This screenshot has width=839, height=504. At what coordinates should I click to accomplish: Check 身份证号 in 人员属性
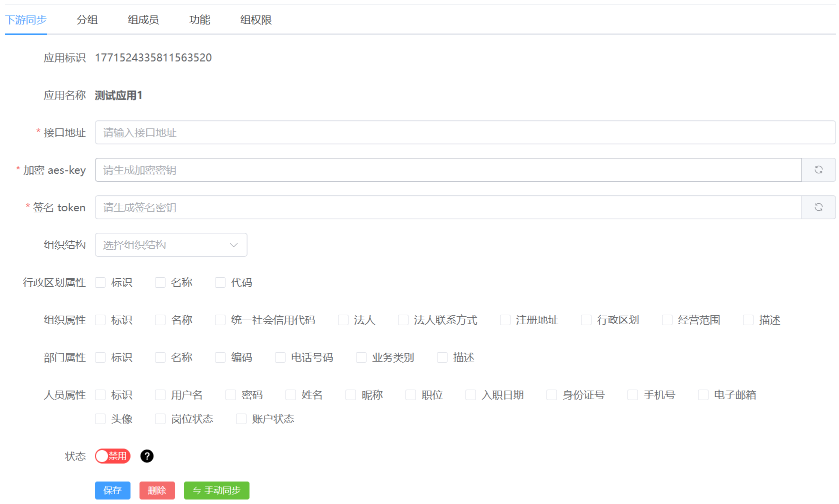[x=551, y=395]
